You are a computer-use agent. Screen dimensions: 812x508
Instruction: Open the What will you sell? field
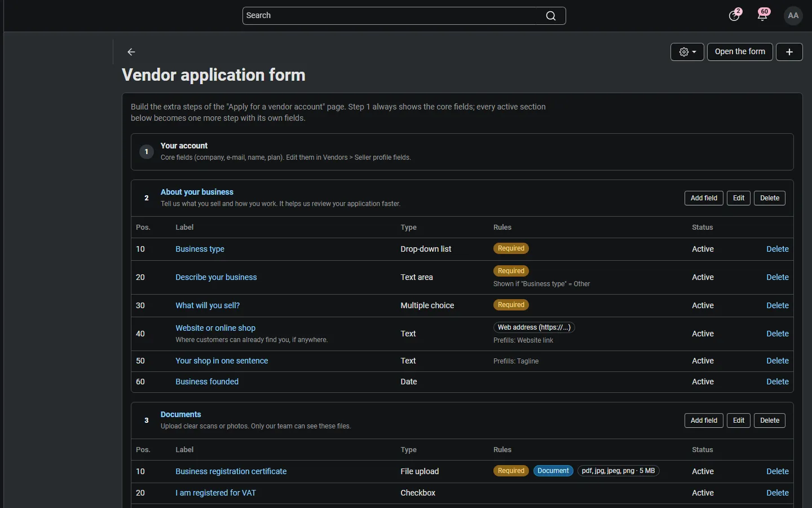[208, 305]
